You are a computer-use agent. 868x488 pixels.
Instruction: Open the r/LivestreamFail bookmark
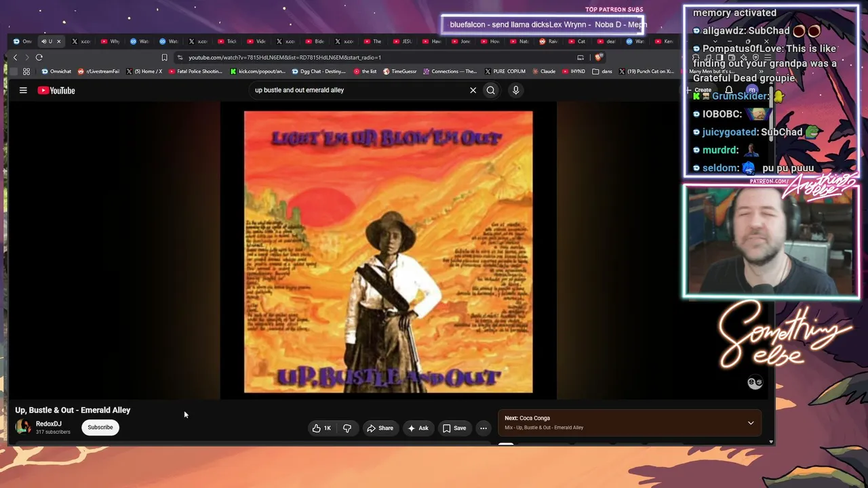point(98,71)
